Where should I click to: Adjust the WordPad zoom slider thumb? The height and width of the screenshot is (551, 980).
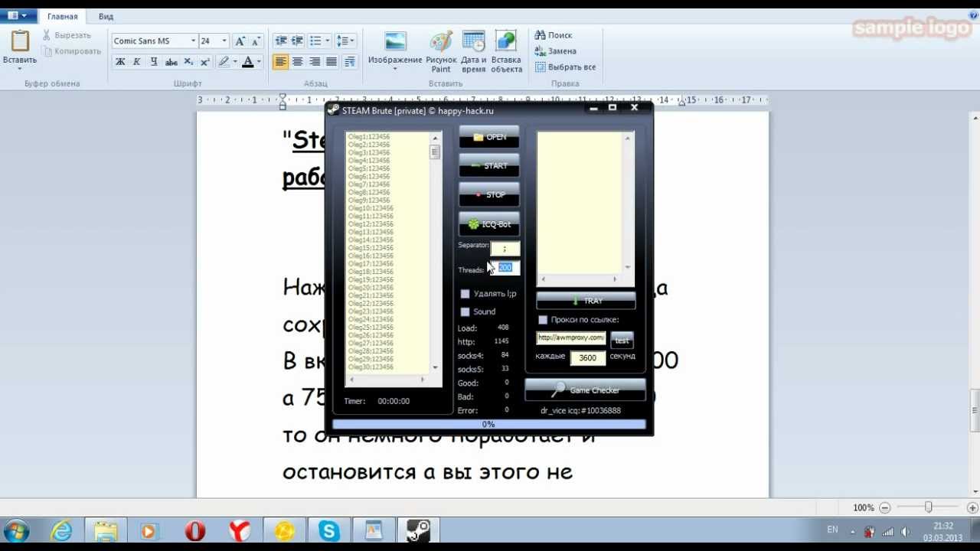[x=928, y=507]
